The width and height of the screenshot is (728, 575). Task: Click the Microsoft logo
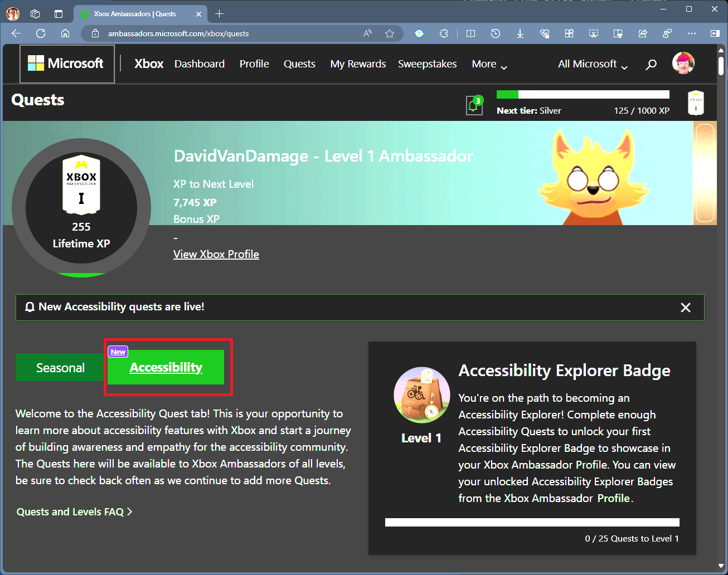coord(67,64)
